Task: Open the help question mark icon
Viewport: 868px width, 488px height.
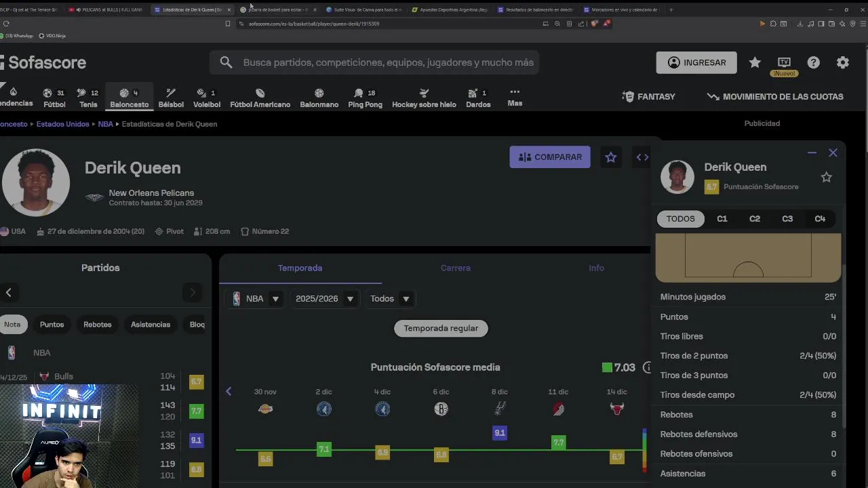Action: [813, 62]
